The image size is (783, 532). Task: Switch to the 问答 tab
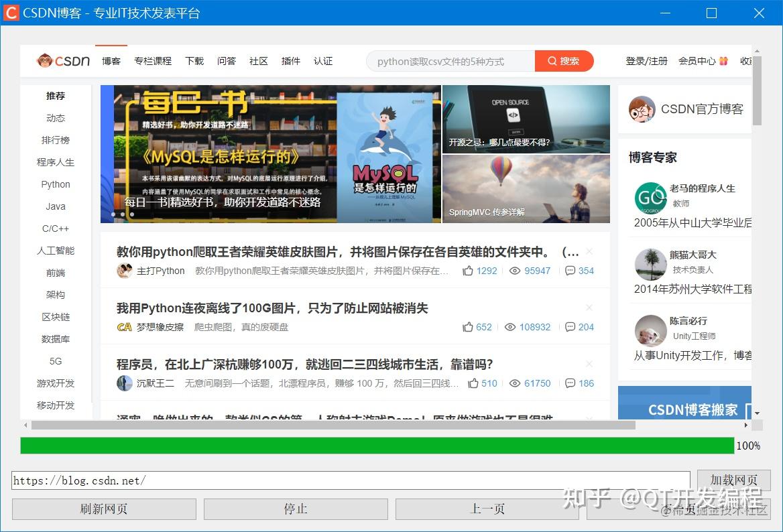pos(227,61)
